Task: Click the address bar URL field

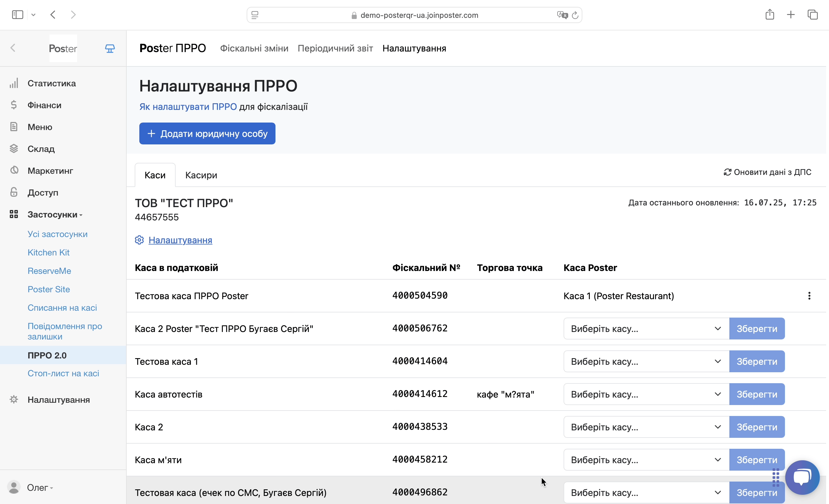Action: click(x=414, y=15)
